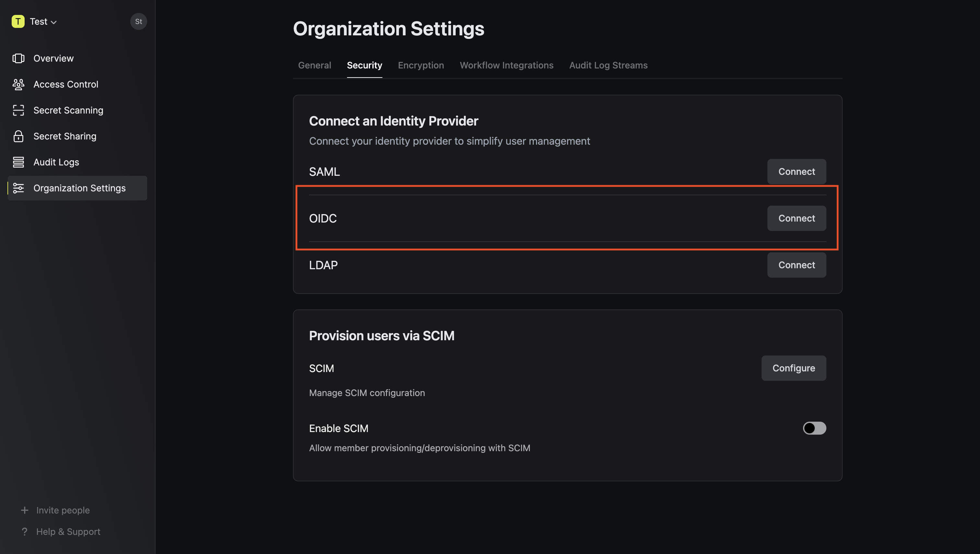Viewport: 980px width, 554px height.
Task: Click the Secret Sharing lock icon
Action: [18, 136]
